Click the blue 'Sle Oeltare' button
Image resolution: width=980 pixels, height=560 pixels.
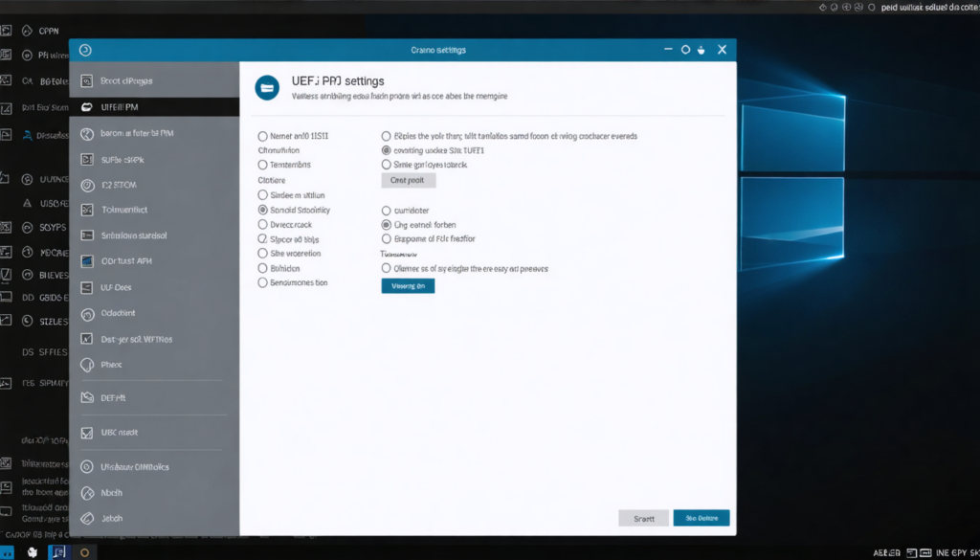click(702, 518)
